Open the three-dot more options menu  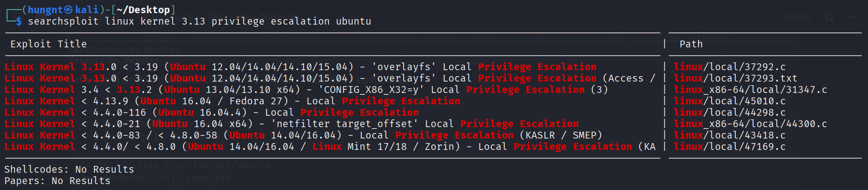coord(854,17)
